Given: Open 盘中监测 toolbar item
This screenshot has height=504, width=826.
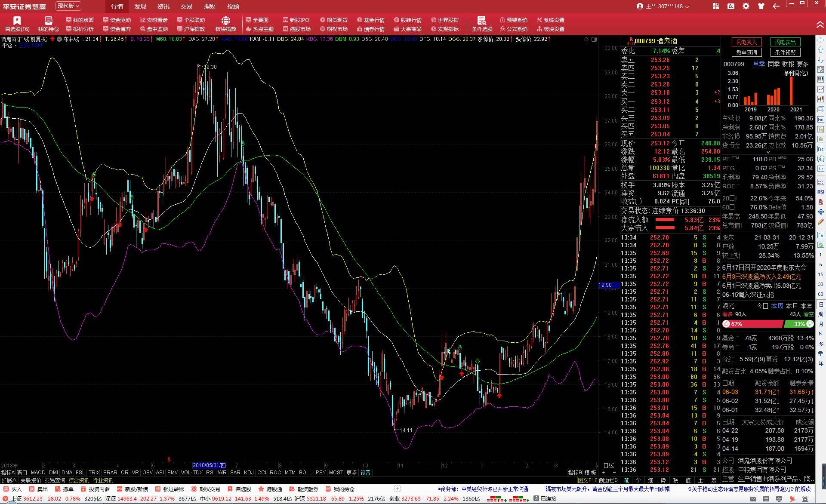Looking at the screenshot, I should pos(154,29).
